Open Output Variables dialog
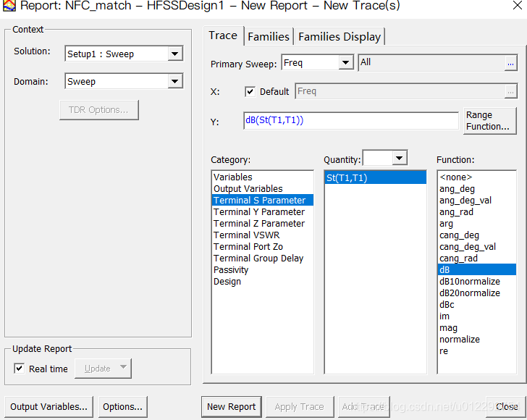The width and height of the screenshot is (527, 420). pyautogui.click(x=49, y=407)
